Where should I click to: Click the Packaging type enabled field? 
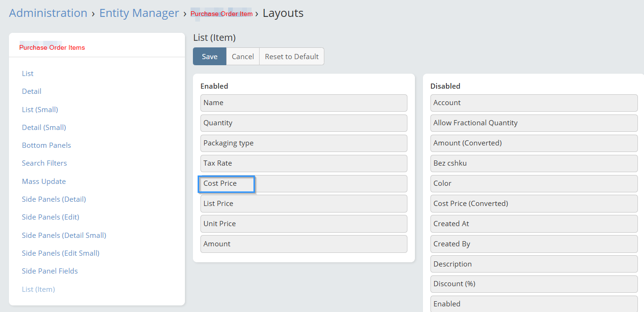[303, 143]
